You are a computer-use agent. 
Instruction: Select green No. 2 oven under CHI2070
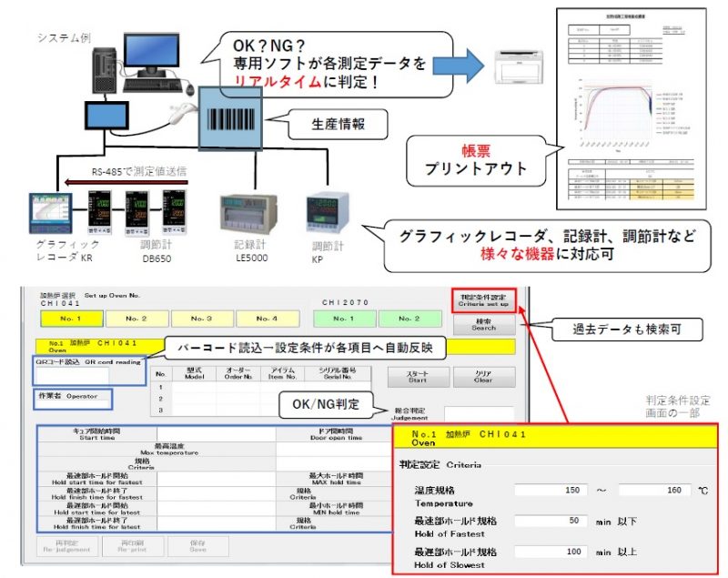409,319
